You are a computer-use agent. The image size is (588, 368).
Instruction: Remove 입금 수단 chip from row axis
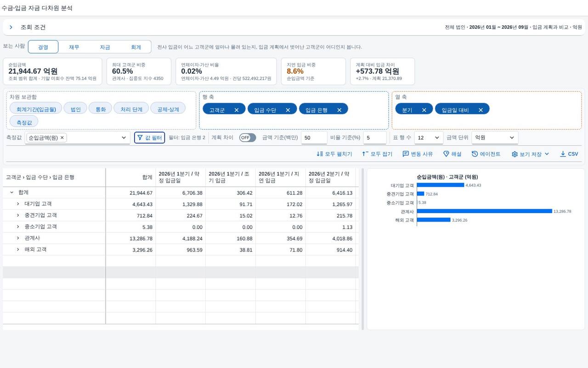point(288,110)
